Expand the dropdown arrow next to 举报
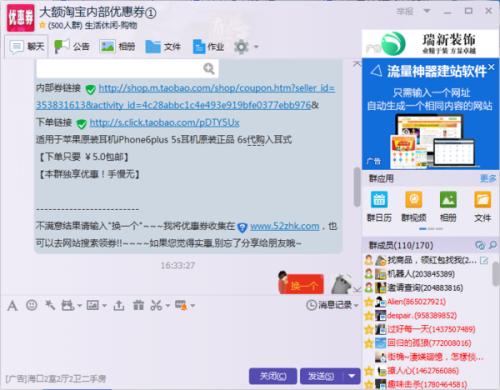The image size is (500, 390). click(427, 11)
